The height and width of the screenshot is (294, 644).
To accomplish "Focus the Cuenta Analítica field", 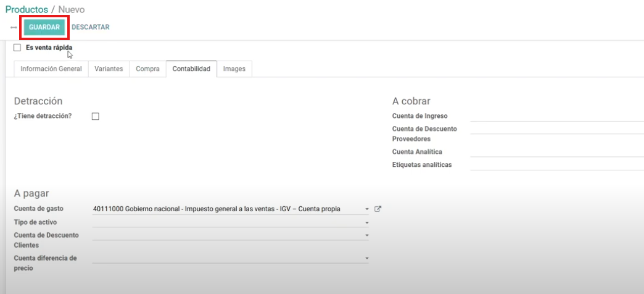I will 556,152.
